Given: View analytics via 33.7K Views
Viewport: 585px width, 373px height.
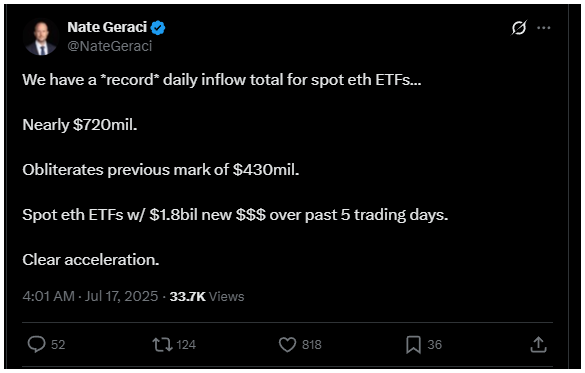Looking at the screenshot, I should pos(207,296).
